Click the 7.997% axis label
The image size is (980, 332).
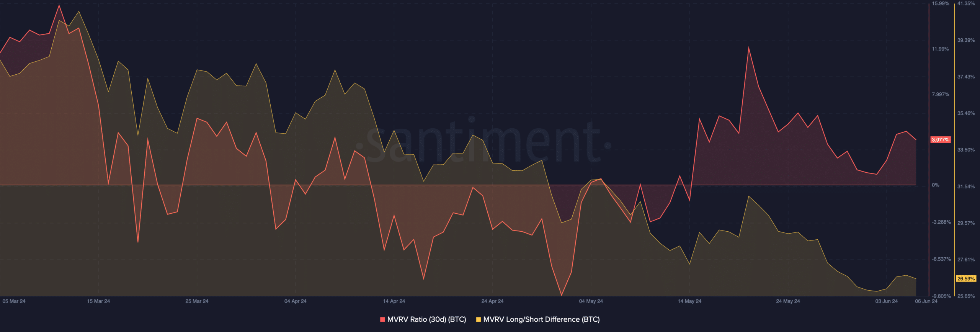click(x=941, y=95)
